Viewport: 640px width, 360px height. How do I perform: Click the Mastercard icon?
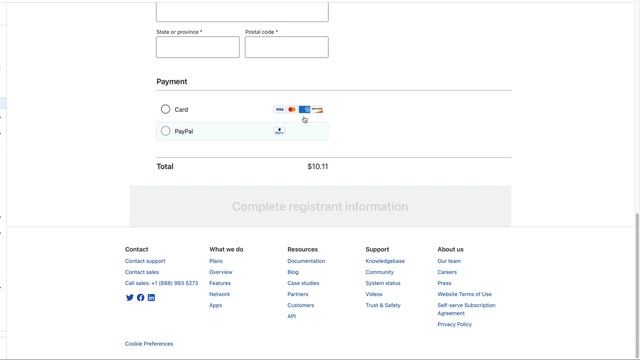[292, 109]
